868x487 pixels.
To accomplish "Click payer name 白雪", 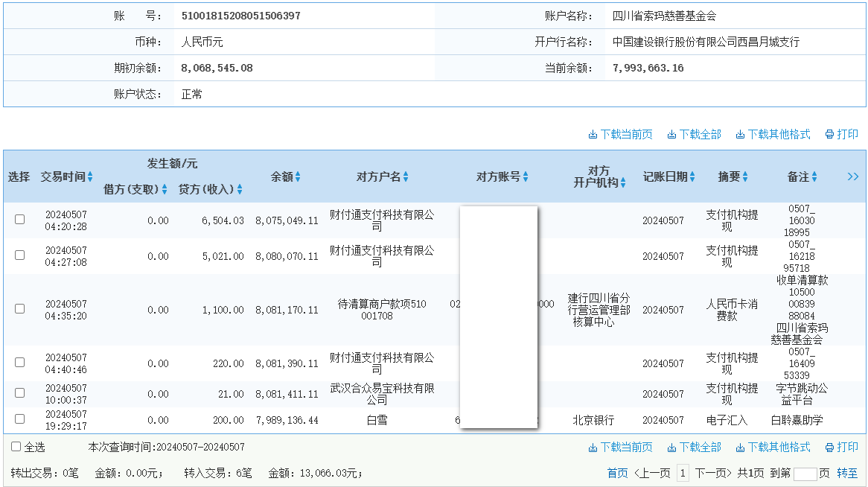I will point(377,421).
